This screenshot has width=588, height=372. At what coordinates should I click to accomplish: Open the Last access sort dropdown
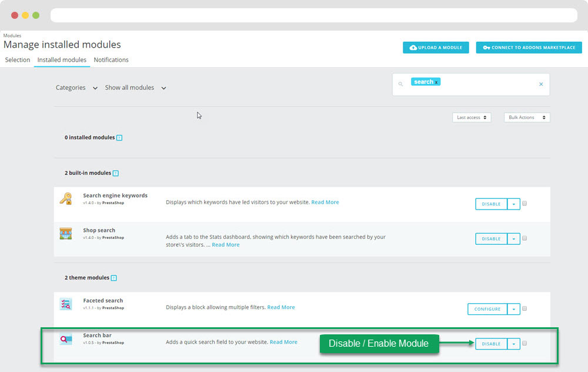(x=472, y=118)
